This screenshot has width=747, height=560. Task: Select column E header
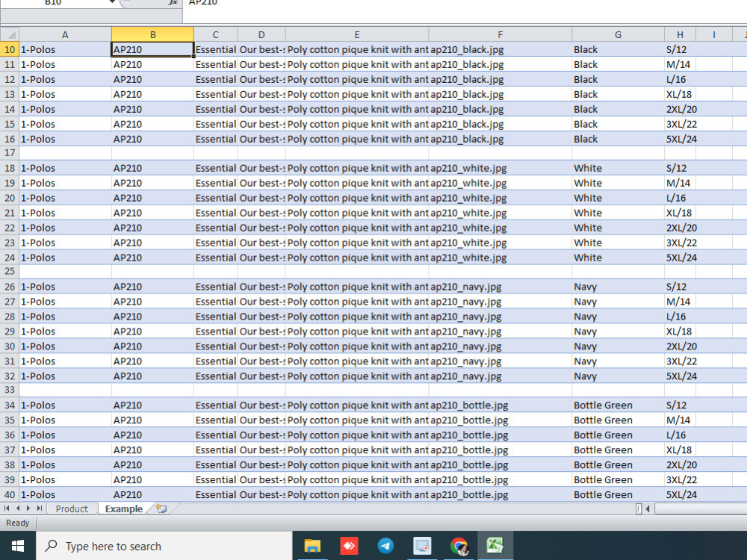[357, 35]
